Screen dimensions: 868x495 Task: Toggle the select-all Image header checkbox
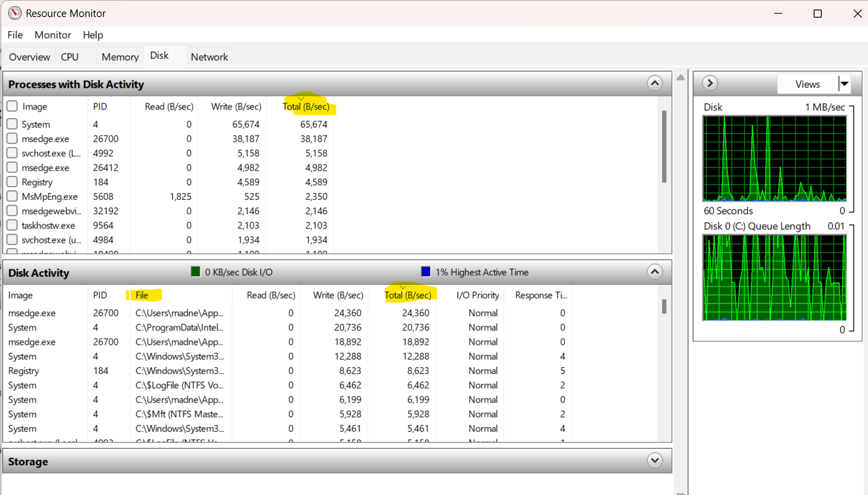pos(12,107)
